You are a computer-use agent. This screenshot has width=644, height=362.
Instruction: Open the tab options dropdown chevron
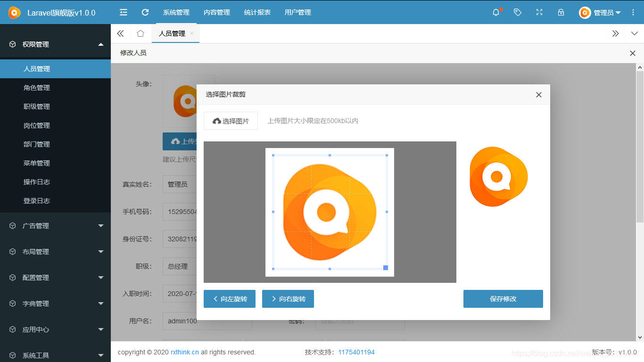point(635,33)
